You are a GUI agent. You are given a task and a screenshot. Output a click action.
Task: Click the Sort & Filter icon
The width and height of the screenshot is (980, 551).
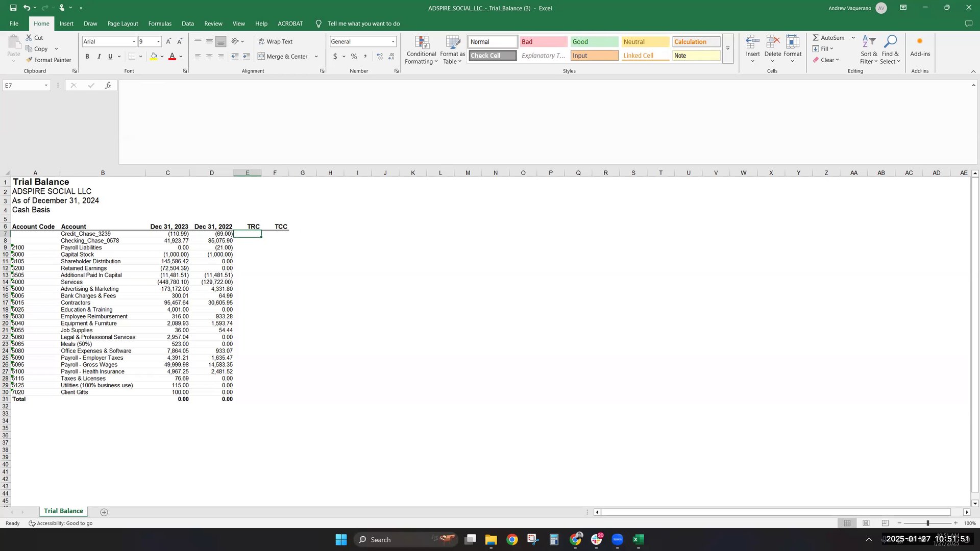click(x=868, y=42)
